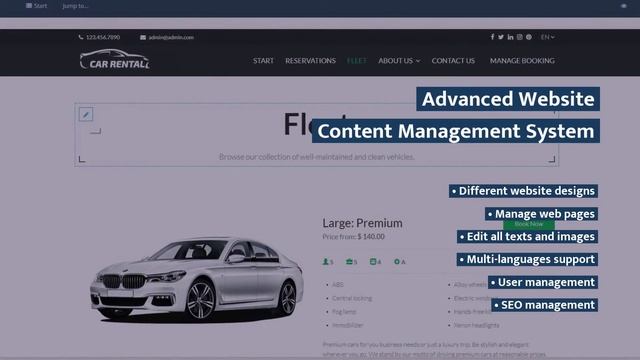
Task: Click the Xenon headlights feature item
Action: point(476,325)
